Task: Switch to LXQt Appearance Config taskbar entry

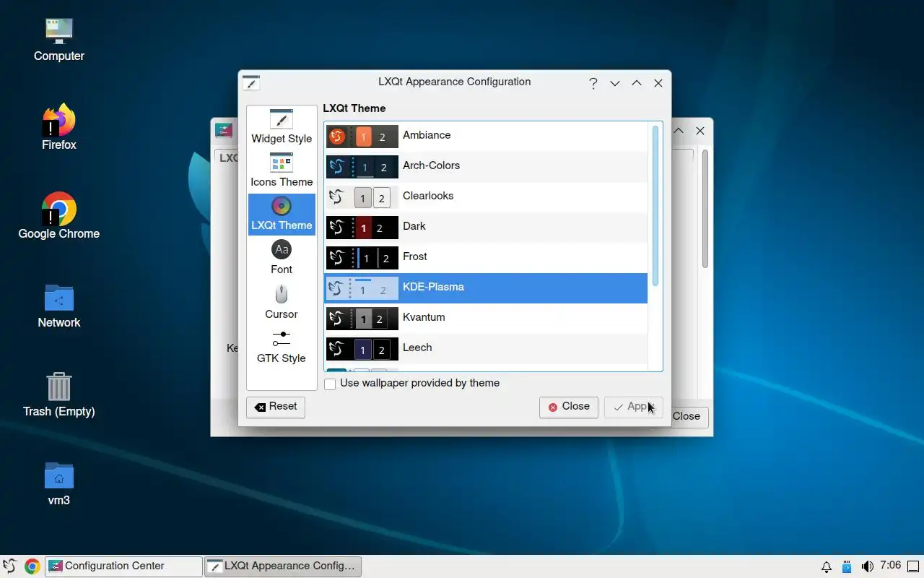Action: pos(282,566)
